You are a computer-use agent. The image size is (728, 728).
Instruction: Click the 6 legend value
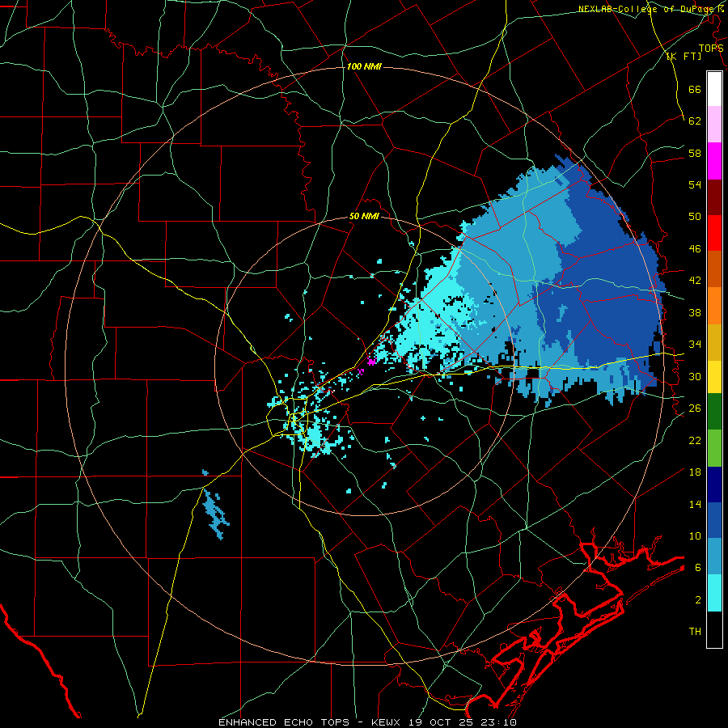tap(698, 568)
